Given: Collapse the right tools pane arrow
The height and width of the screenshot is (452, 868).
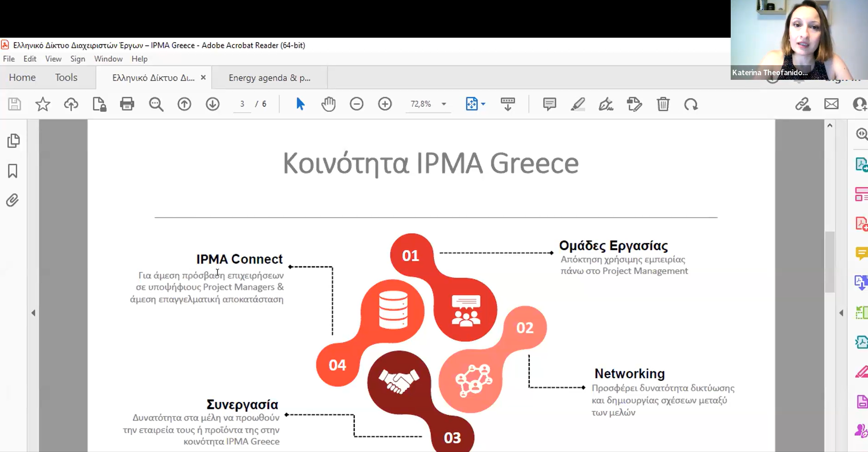Looking at the screenshot, I should tap(841, 313).
